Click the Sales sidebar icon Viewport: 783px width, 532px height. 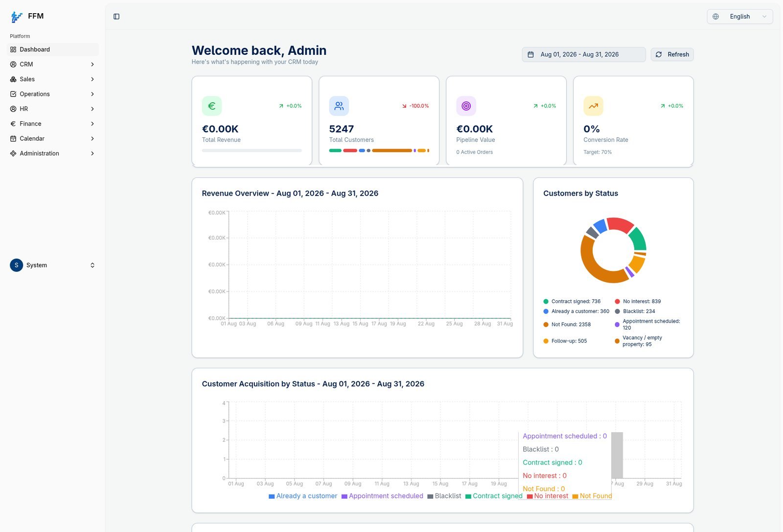pos(13,79)
